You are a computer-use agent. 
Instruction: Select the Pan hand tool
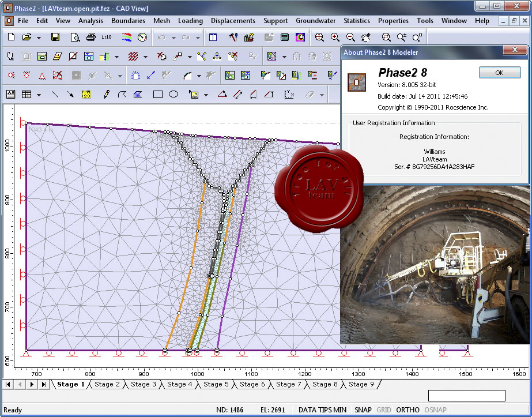click(366, 37)
